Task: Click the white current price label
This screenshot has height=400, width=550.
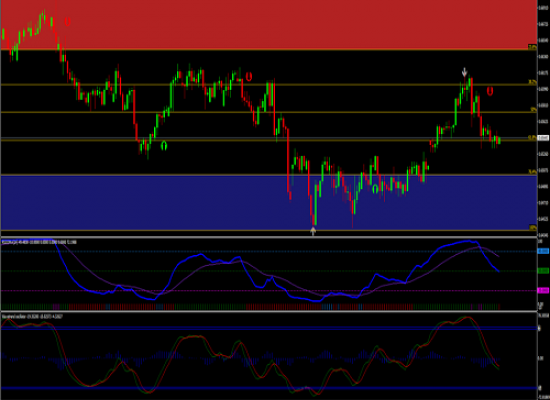Action: point(543,138)
